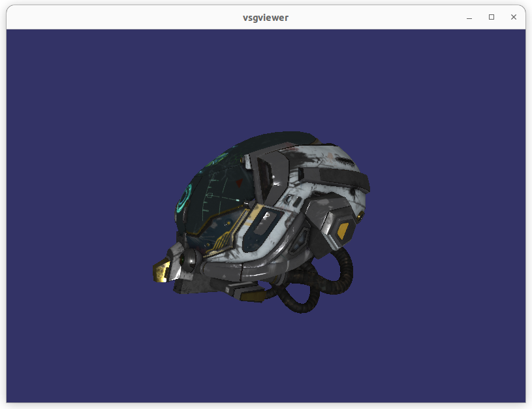The width and height of the screenshot is (532, 409).
Task: Click the maximize button on the title bar
Action: [x=491, y=18]
